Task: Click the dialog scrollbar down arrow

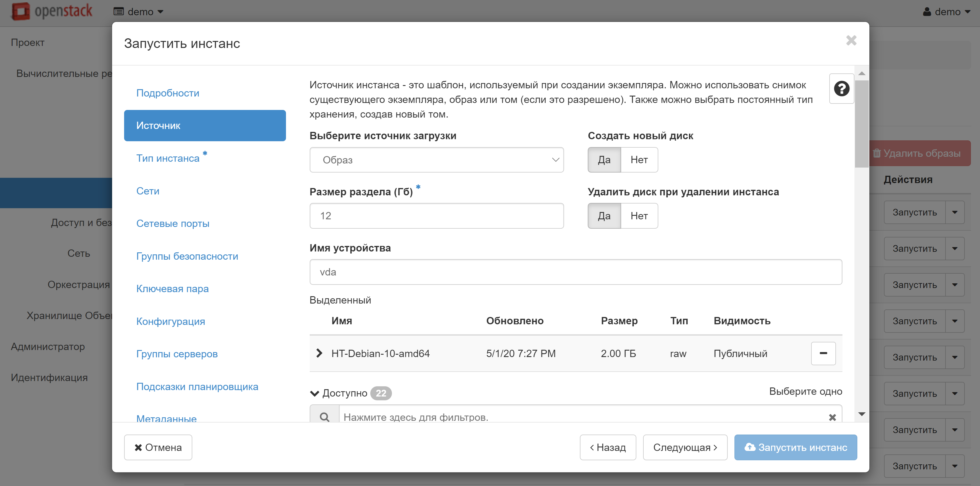Action: pos(862,414)
